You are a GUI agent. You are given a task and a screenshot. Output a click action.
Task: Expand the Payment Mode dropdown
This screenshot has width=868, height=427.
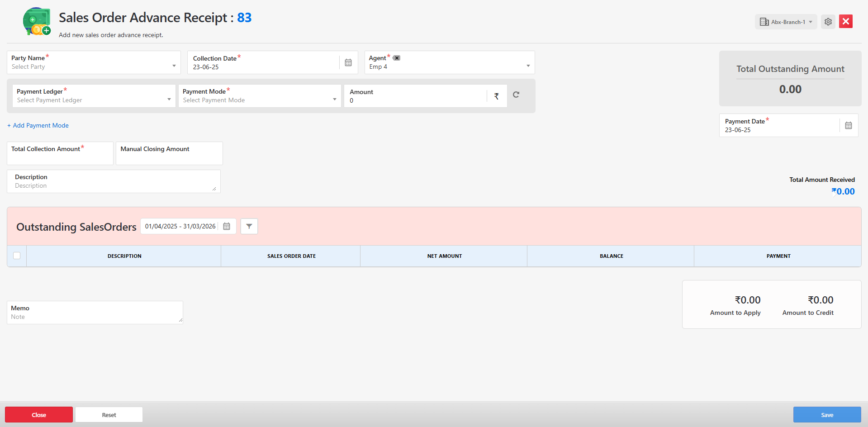pos(334,100)
